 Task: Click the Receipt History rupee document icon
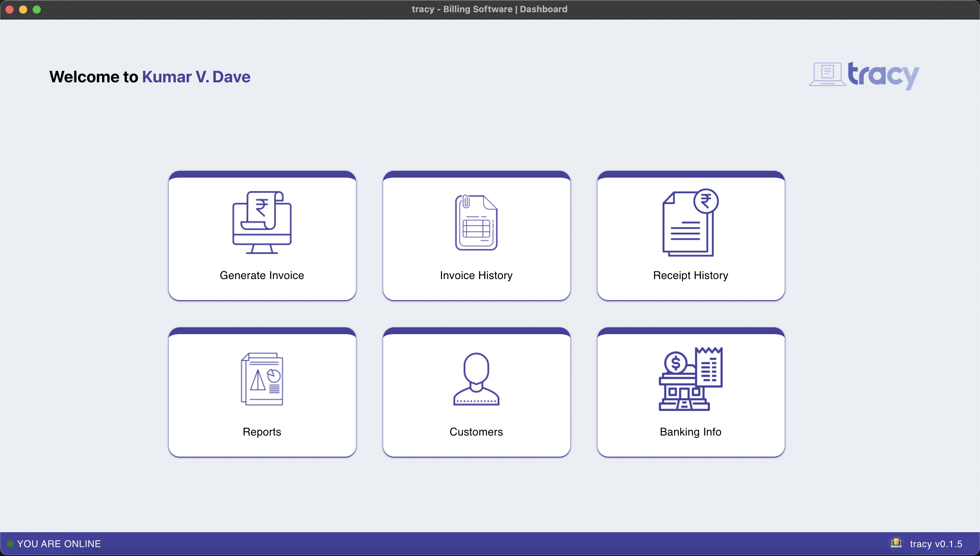point(690,222)
